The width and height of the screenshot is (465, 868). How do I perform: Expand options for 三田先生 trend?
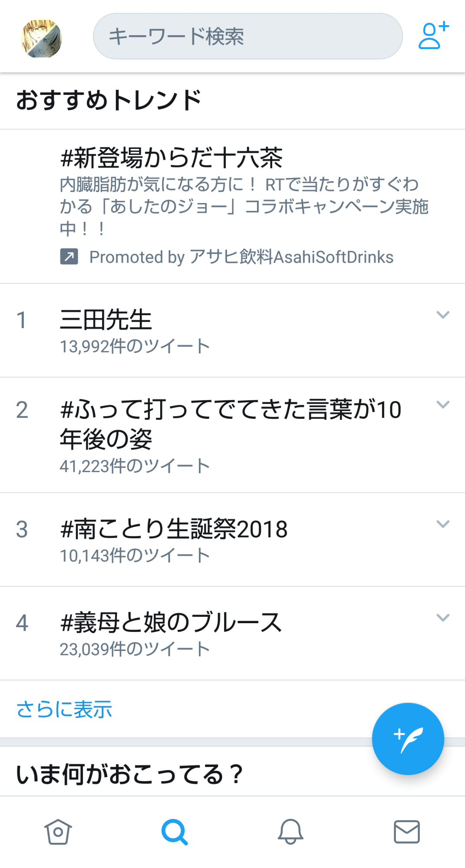442,315
